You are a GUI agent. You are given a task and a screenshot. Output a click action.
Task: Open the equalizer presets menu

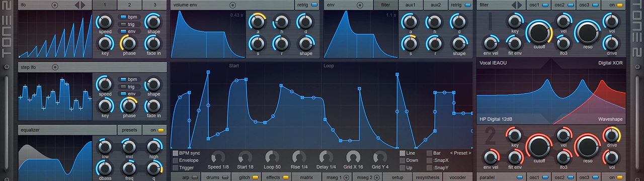[129, 130]
